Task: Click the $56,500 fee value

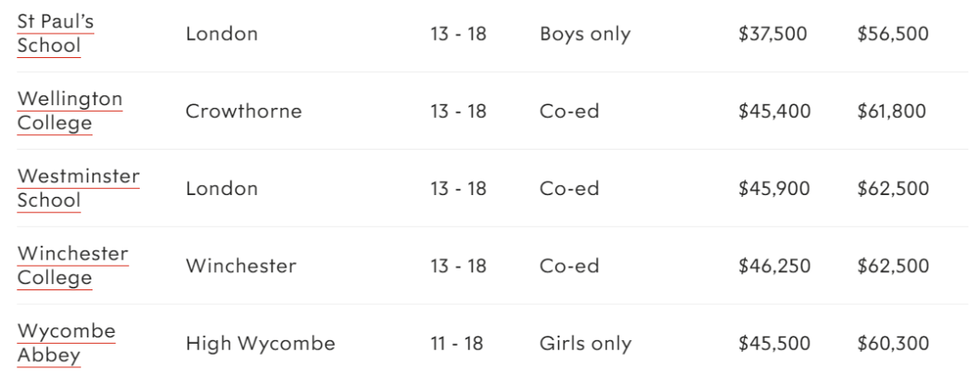Action: [x=893, y=34]
